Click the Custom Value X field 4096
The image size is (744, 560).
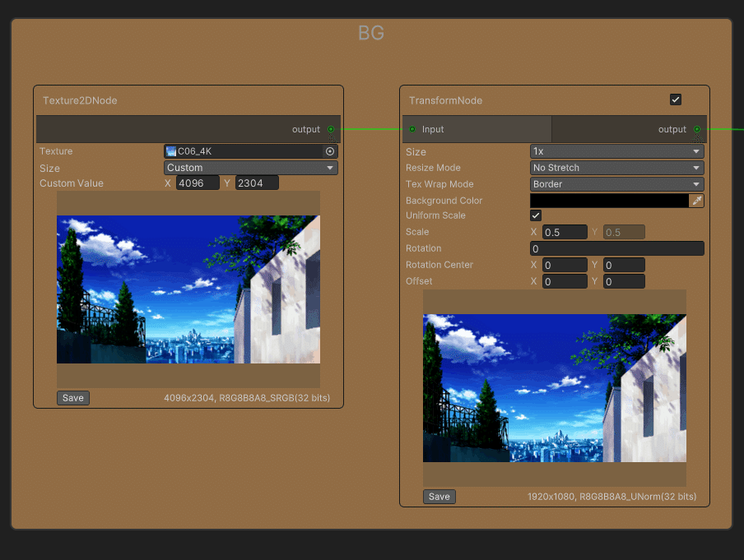[x=198, y=183]
